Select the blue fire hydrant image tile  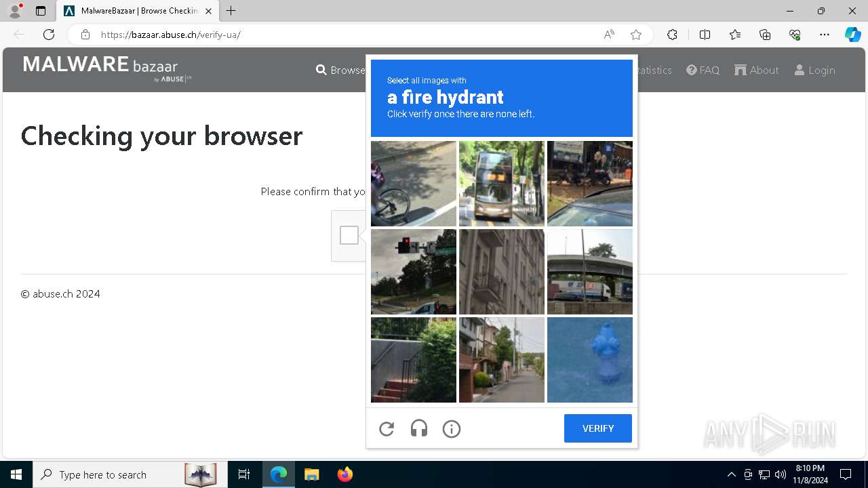click(x=590, y=360)
